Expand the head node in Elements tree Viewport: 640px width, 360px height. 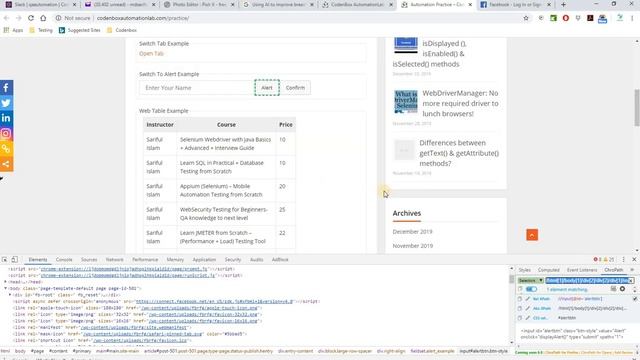pyautogui.click(x=5, y=282)
